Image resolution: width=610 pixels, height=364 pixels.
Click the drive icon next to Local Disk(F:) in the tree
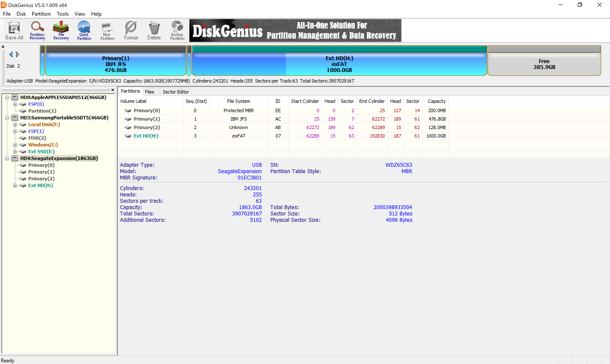pos(23,125)
